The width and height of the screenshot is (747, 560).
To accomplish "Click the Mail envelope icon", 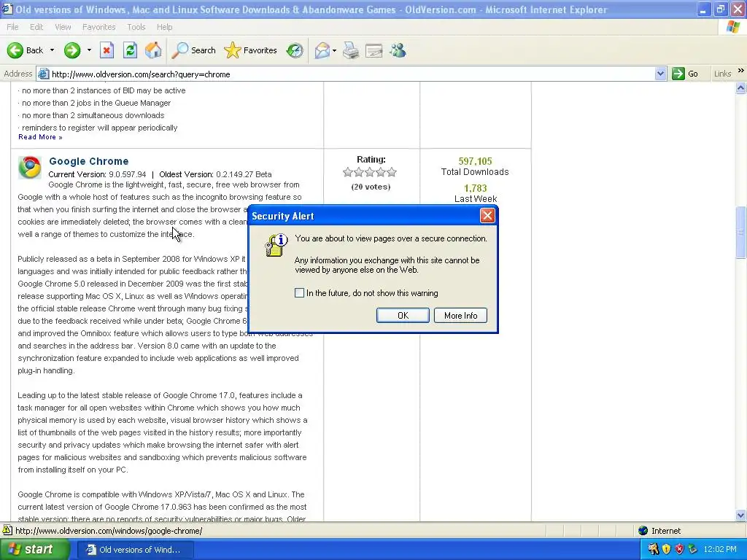I will click(x=322, y=50).
